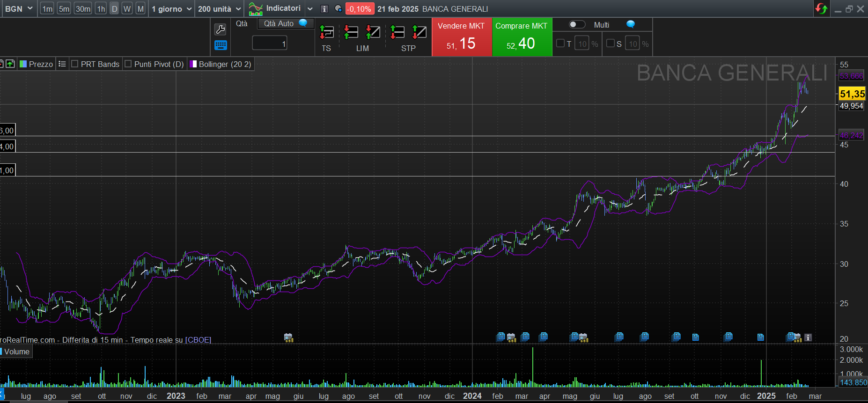Click the Volume blue color swatch
The width and height of the screenshot is (868, 403).
coord(1,351)
